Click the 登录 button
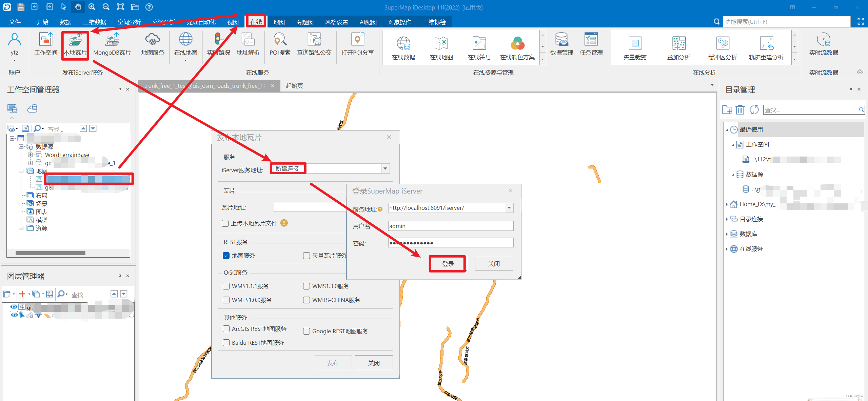Image resolution: width=868 pixels, height=401 pixels. click(448, 264)
